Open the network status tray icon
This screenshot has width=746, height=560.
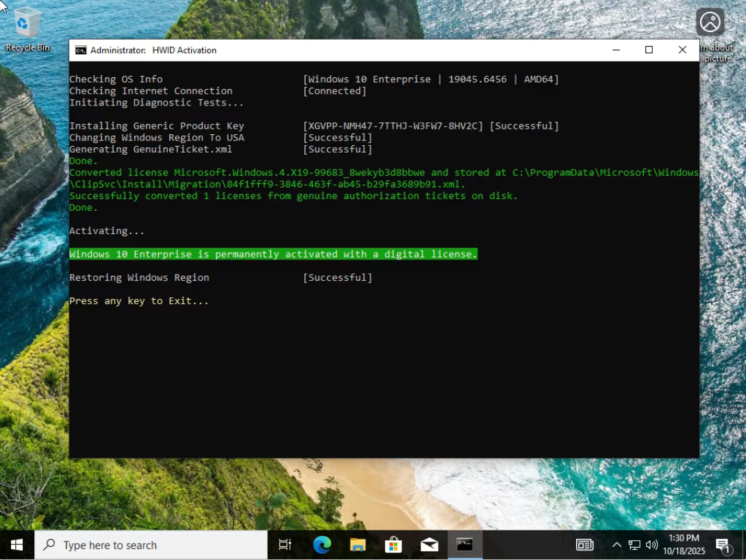tap(634, 545)
